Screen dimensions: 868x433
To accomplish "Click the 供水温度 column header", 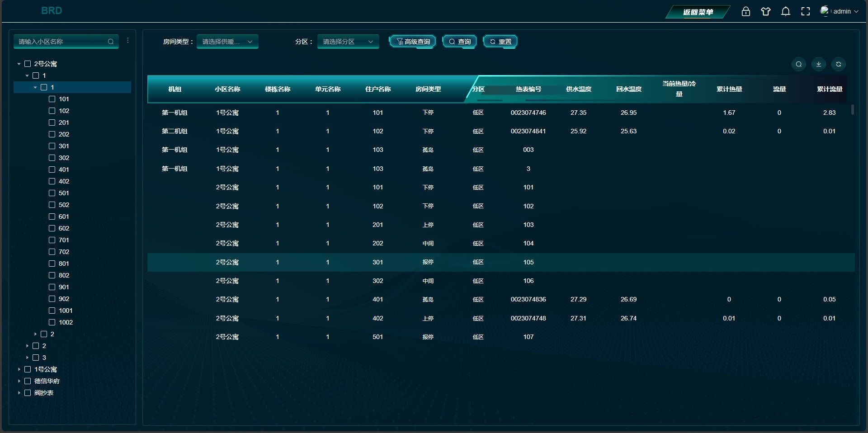I will coord(579,89).
